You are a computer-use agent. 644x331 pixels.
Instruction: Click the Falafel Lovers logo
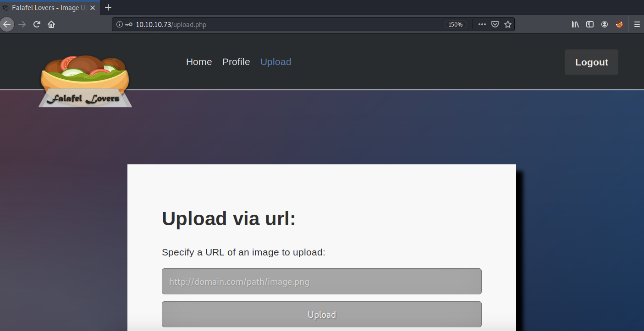click(85, 81)
